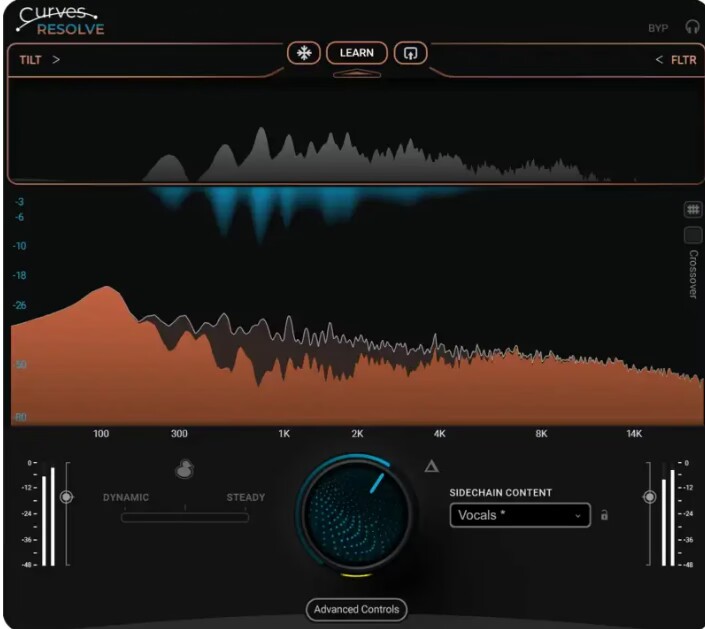
Task: Open the Sidechain Content Vocals dropdown
Action: pos(520,515)
